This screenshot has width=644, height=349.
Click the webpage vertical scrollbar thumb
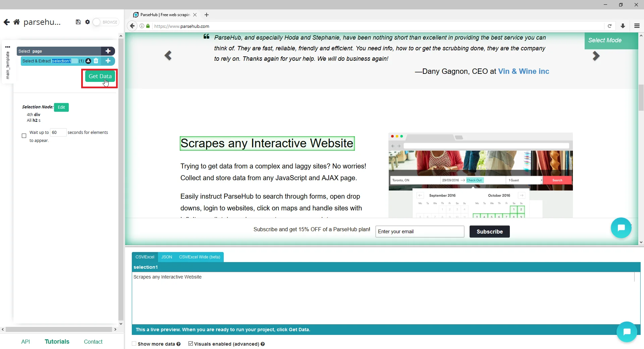(641, 97)
